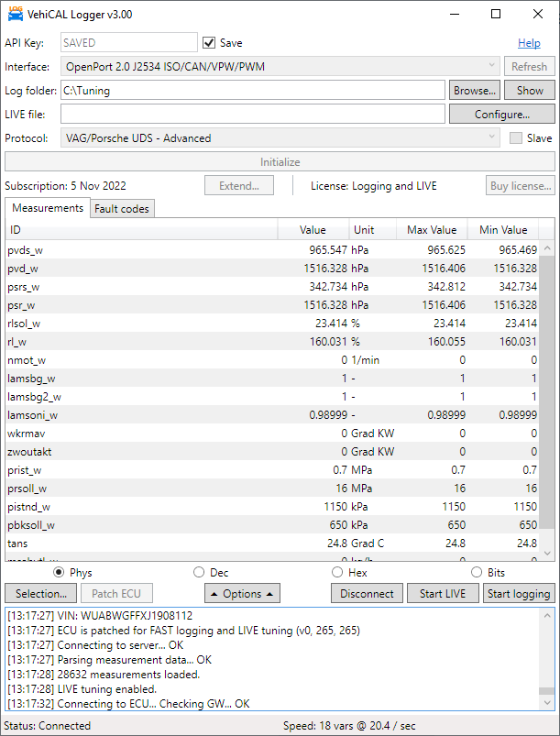Expand the Options menu button
560x736 pixels.
(x=242, y=593)
